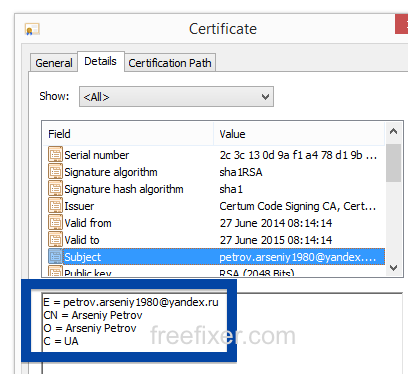Click the Certum Code Signing CA value
The image size is (408, 374).
(x=298, y=206)
